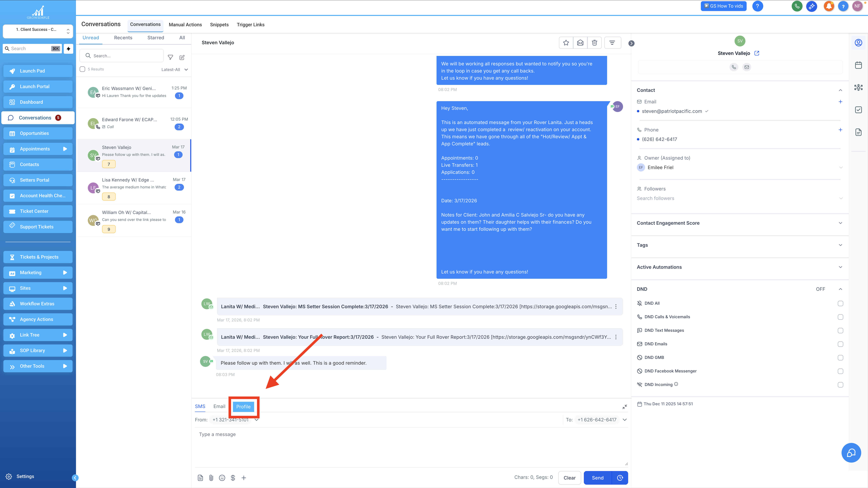Open the compose new message icon

click(x=182, y=58)
